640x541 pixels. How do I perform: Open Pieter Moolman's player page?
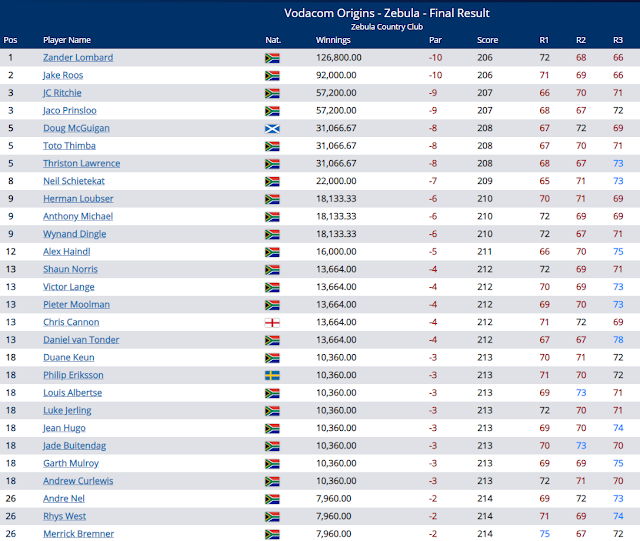(76, 305)
